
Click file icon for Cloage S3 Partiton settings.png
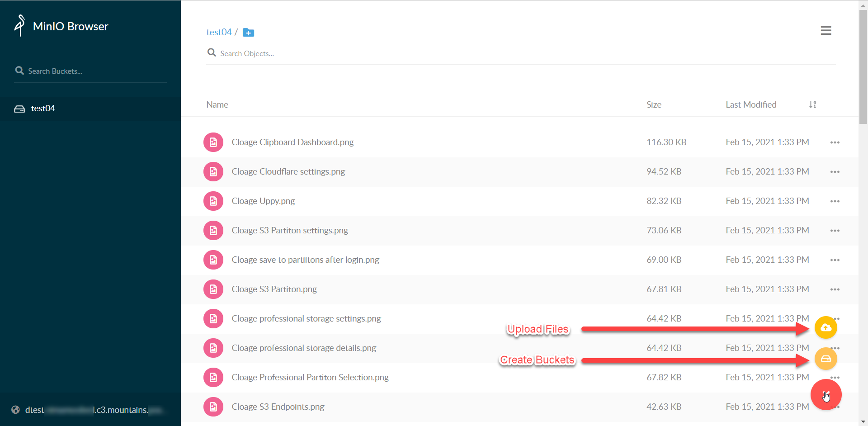pyautogui.click(x=213, y=231)
